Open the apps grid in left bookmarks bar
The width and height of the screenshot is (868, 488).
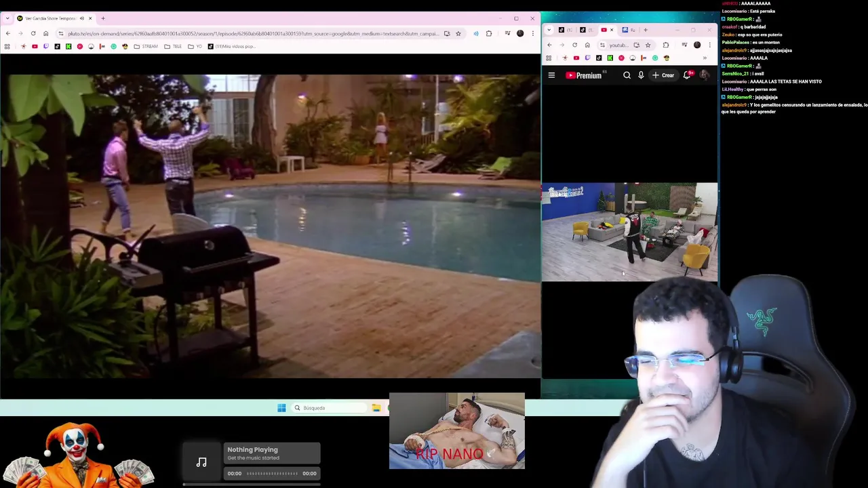[7, 47]
